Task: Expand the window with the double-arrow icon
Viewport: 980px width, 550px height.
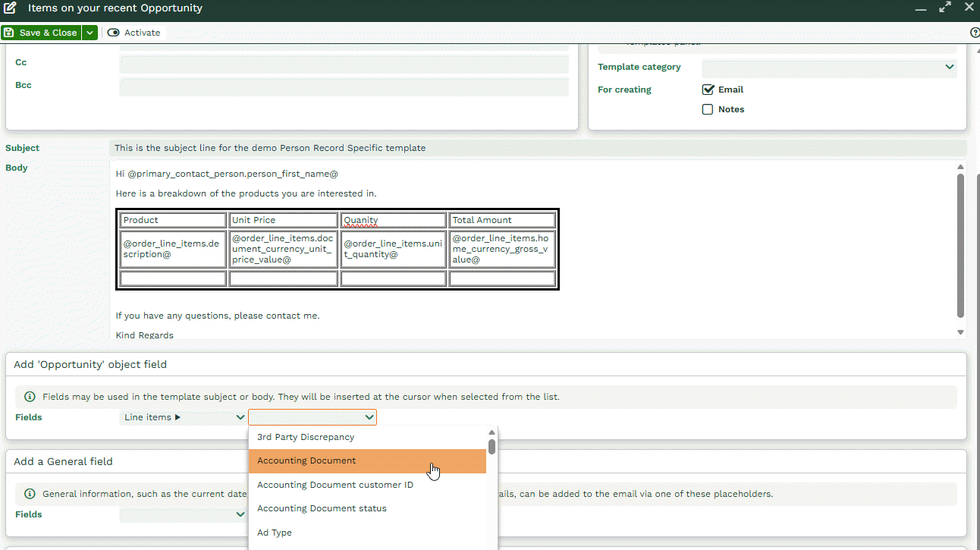Action: [945, 8]
